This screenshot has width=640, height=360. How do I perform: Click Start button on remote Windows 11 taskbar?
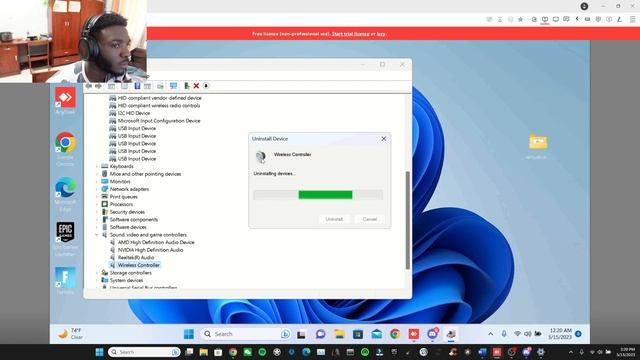tap(189, 334)
